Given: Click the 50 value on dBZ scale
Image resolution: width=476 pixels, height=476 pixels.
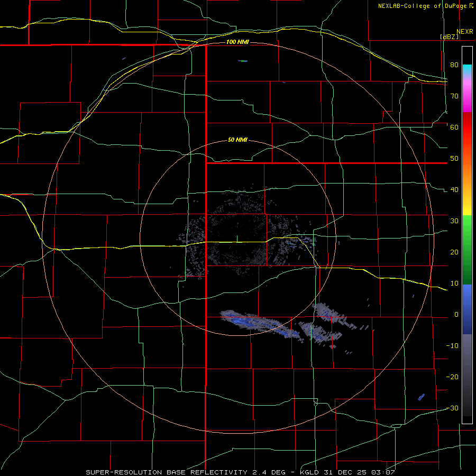Looking at the screenshot, I should point(454,159).
